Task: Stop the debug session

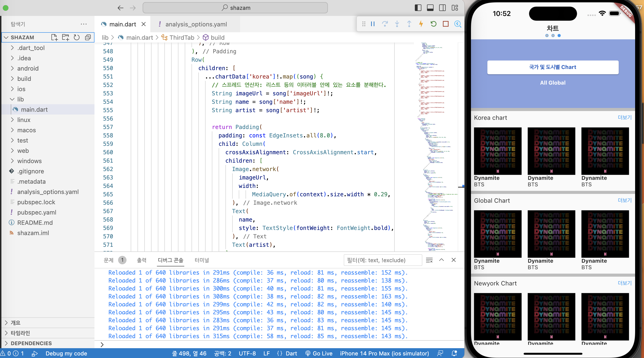Action: 445,24
